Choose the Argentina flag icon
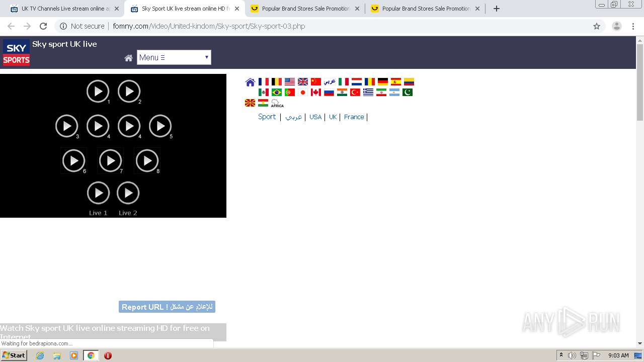Viewport: 644px width, 362px height. pos(394,92)
